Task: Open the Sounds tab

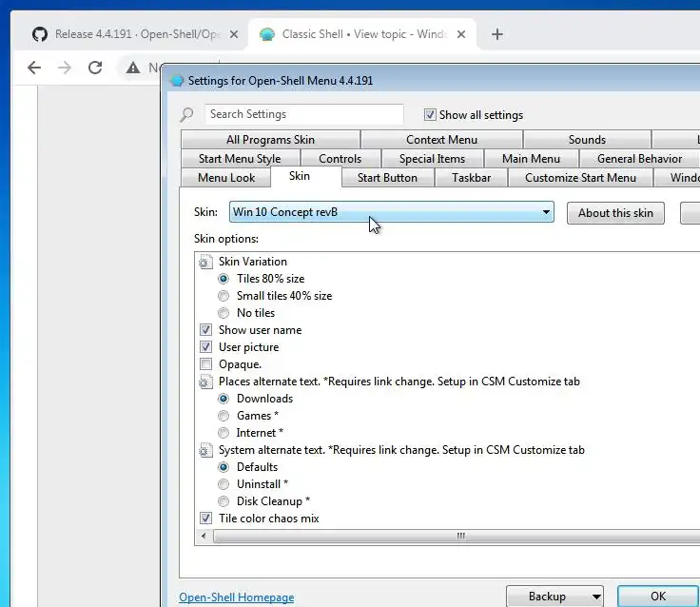Action: [x=587, y=140]
